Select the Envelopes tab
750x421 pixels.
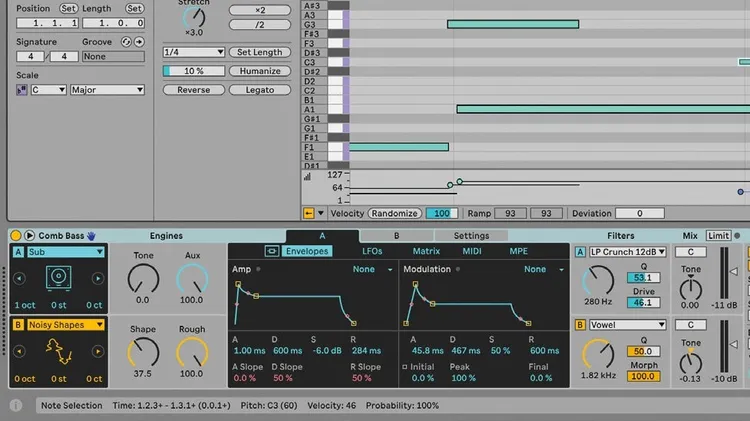[307, 251]
